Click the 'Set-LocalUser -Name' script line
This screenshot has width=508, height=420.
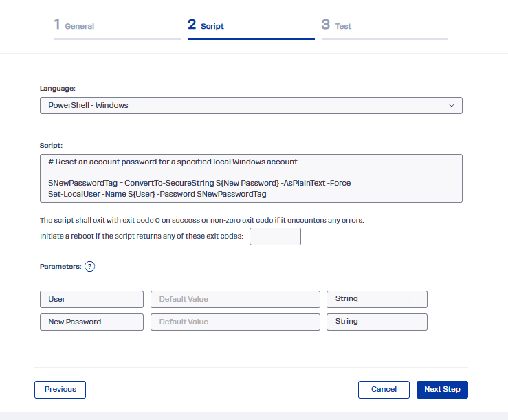(x=157, y=194)
